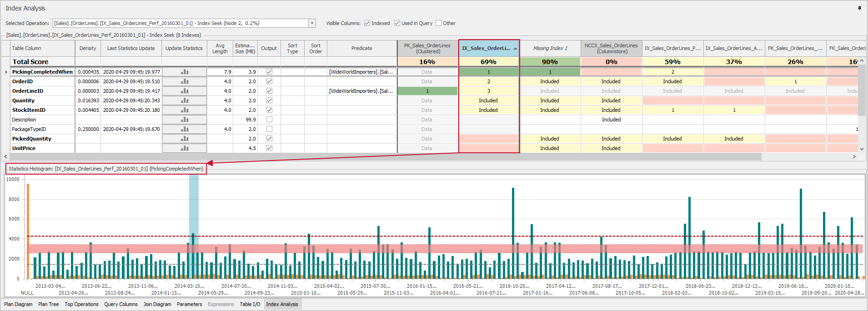
Task: Sort by the Density column header
Action: 88,48
